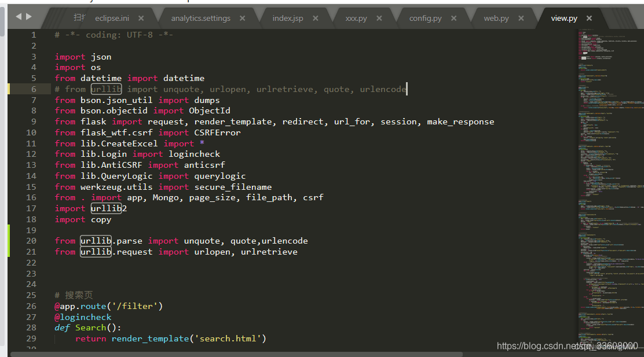Viewport: 644px width, 357px height.
Task: Click 'page_size' on line 16
Action: [x=213, y=198]
